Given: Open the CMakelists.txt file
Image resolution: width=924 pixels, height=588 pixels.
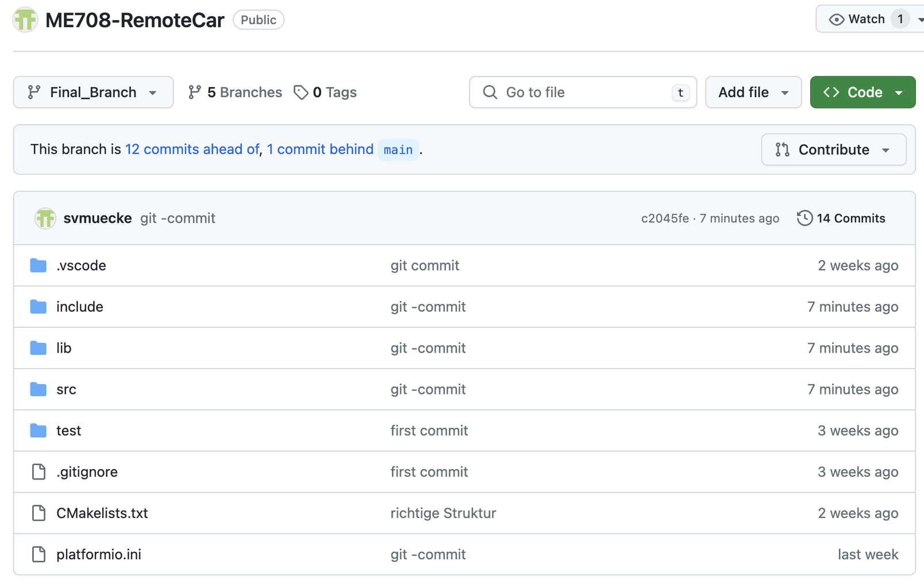Looking at the screenshot, I should pyautogui.click(x=102, y=513).
